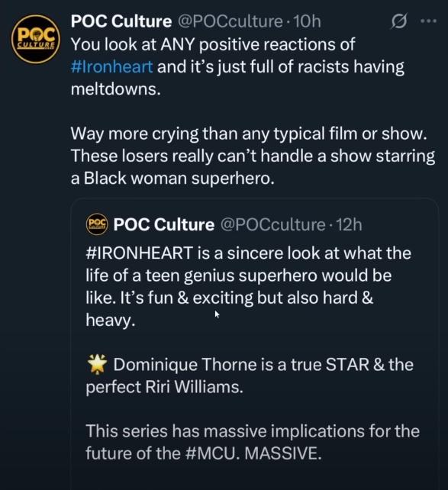This screenshot has height=490, width=448.
Task: Open the quoted tweet via the "teen genius superhero" line
Action: pos(239,276)
